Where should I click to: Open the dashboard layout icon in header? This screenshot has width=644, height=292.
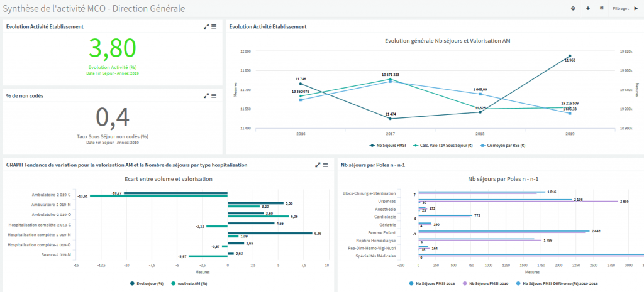point(602,8)
